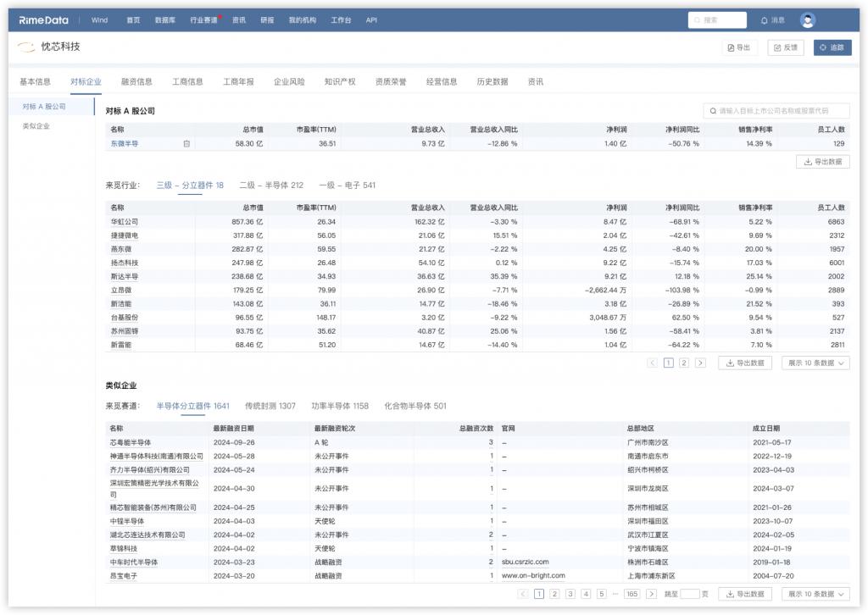Open the 行业赛道 navigation menu
The width and height of the screenshot is (868, 615).
pyautogui.click(x=203, y=19)
